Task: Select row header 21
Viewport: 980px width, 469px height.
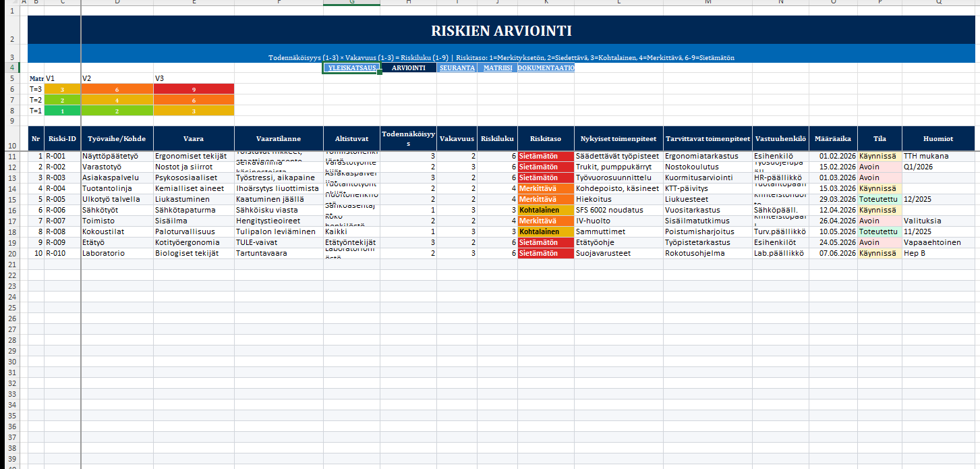Action: tap(11, 264)
